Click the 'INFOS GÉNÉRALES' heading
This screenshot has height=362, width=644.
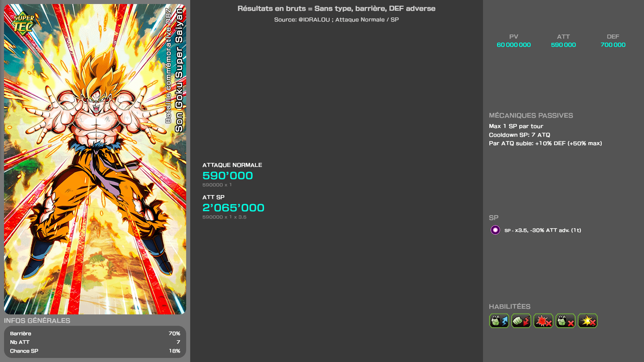[x=37, y=320]
